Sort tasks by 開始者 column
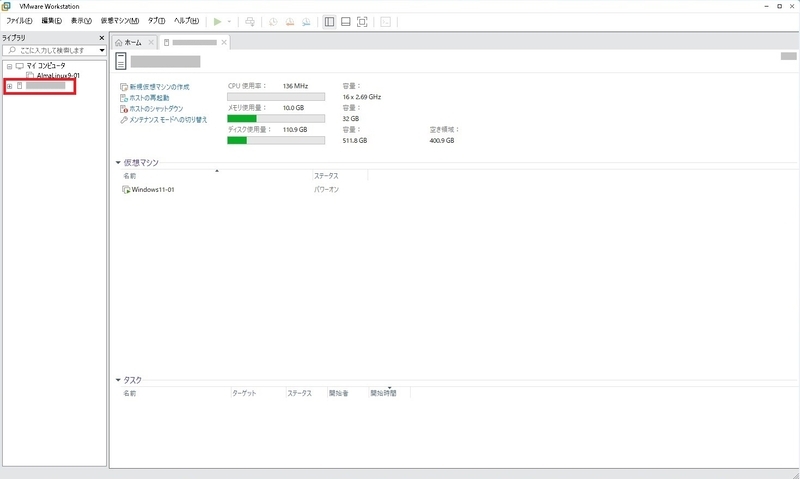The image size is (800, 479). tap(339, 393)
